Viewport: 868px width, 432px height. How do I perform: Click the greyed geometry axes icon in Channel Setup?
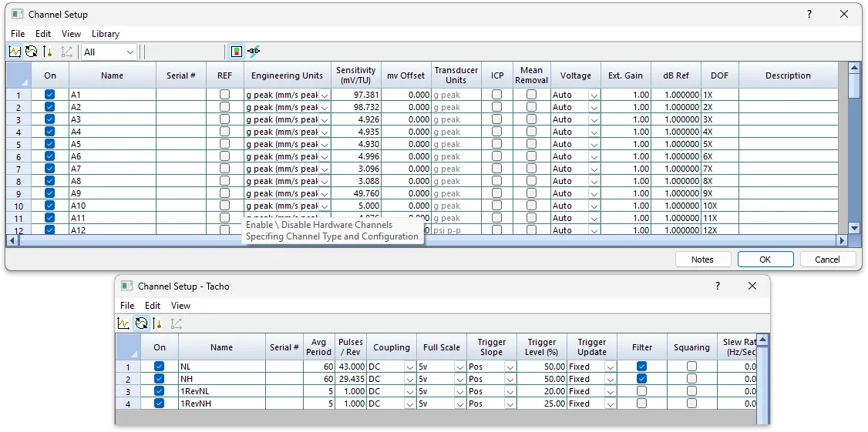click(x=66, y=52)
